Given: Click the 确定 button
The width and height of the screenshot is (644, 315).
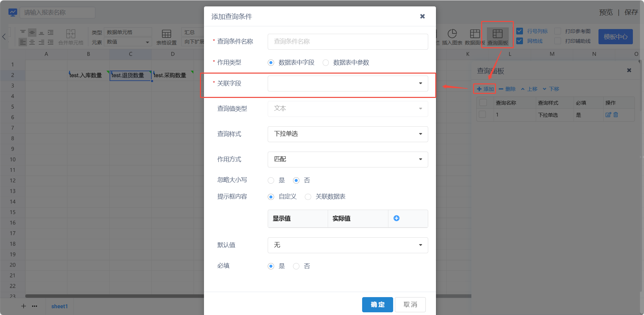Looking at the screenshot, I should pyautogui.click(x=377, y=305).
